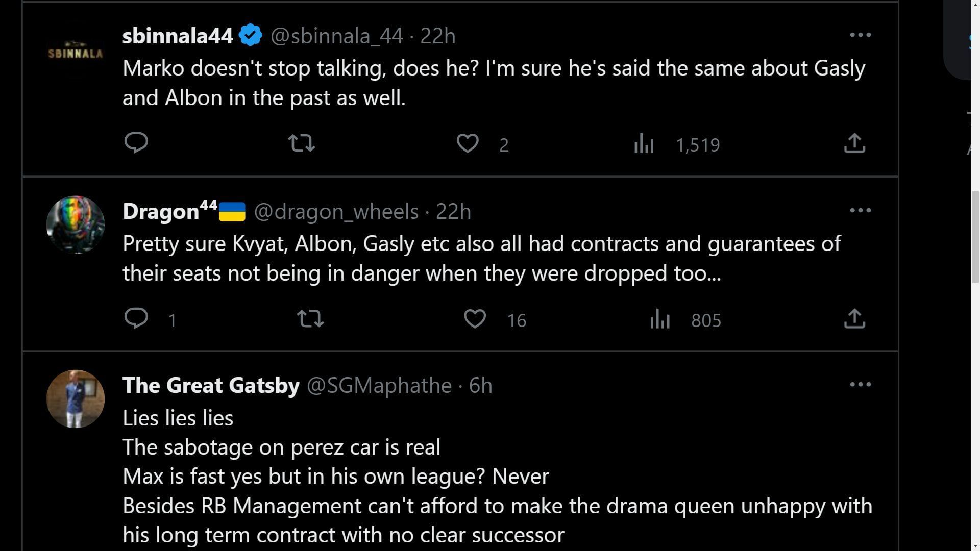The width and height of the screenshot is (980, 551).
Task: Share Dragon44's tweet
Action: (x=854, y=319)
